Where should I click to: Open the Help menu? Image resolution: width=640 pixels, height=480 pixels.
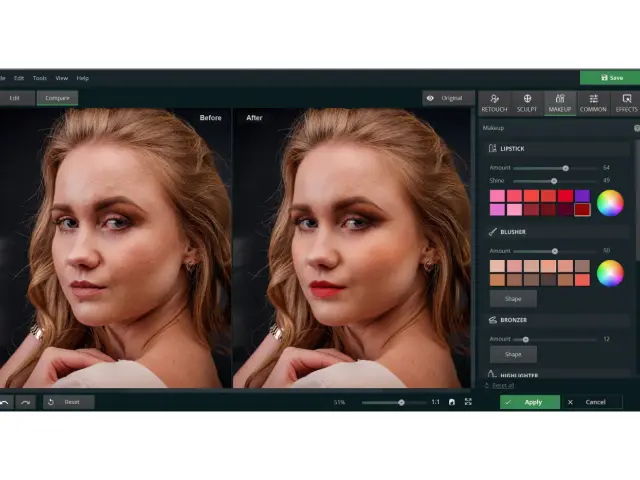click(x=82, y=78)
